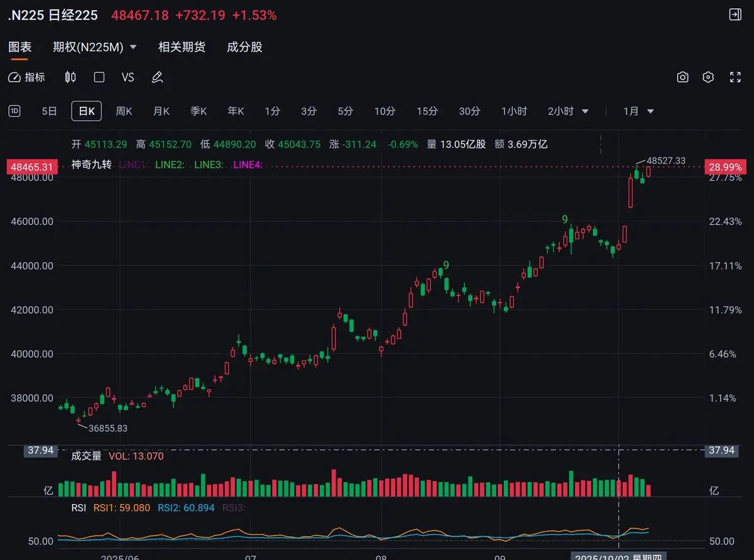Switch to 周K weekly candlestick period
The width and height of the screenshot is (754, 560).
coord(124,111)
